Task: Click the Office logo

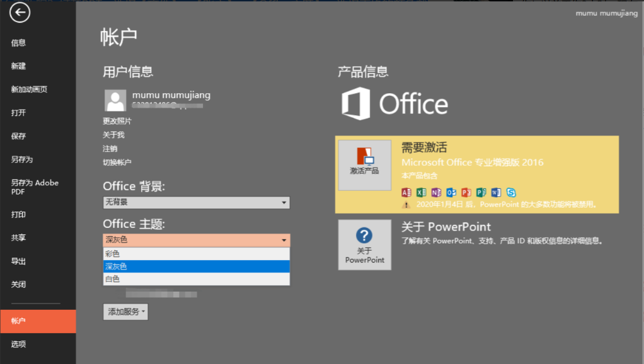Action: (x=394, y=103)
